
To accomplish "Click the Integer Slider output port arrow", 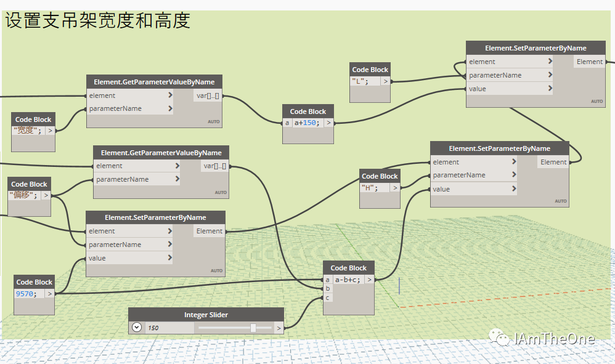I will tap(279, 328).
